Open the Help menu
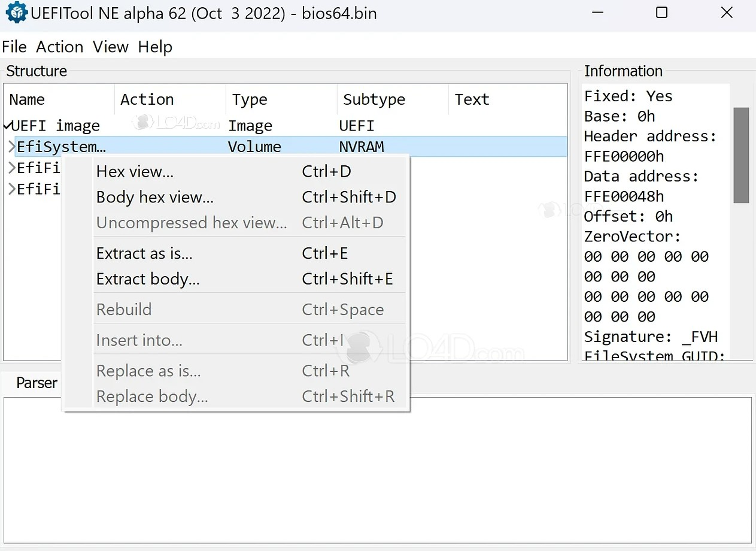The width and height of the screenshot is (756, 551). click(x=155, y=47)
